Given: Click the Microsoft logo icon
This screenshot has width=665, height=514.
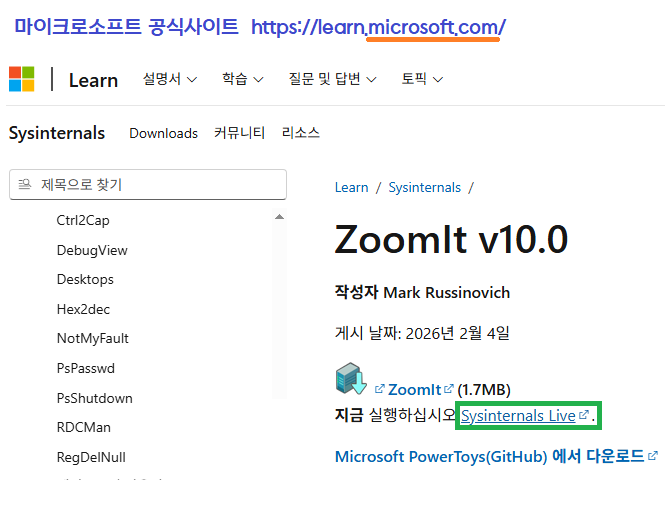Looking at the screenshot, I should [22, 79].
